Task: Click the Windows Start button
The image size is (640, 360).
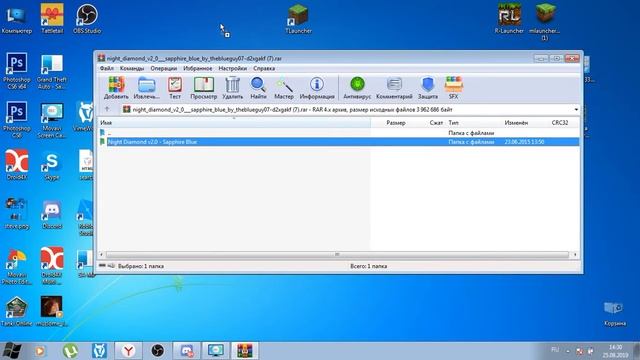Action: tap(11, 350)
